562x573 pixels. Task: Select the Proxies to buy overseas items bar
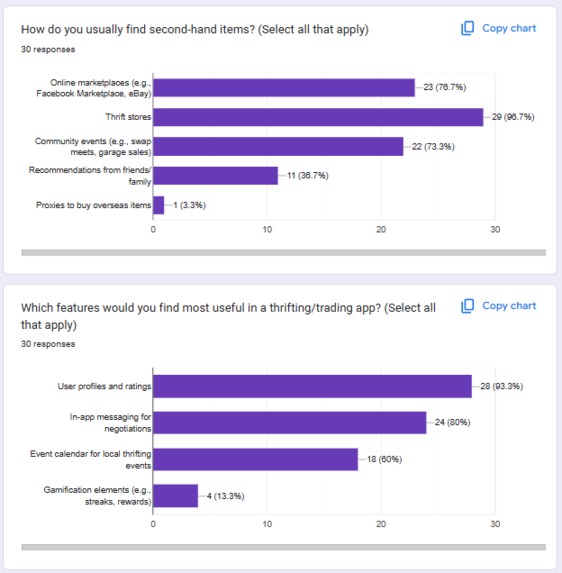pos(159,205)
